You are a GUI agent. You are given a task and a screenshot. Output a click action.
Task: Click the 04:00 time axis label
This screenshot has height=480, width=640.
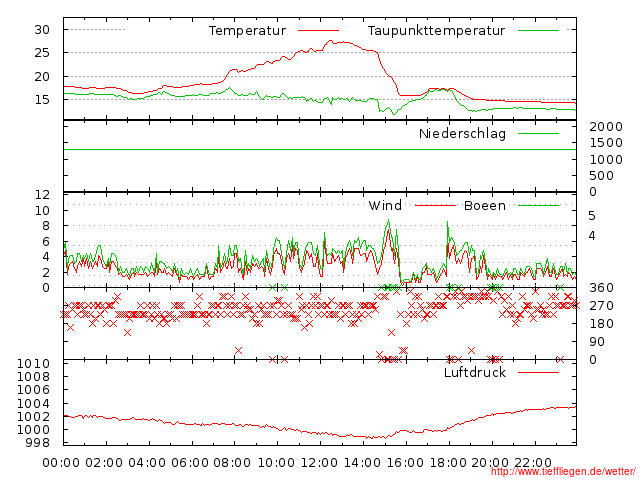pyautogui.click(x=147, y=462)
